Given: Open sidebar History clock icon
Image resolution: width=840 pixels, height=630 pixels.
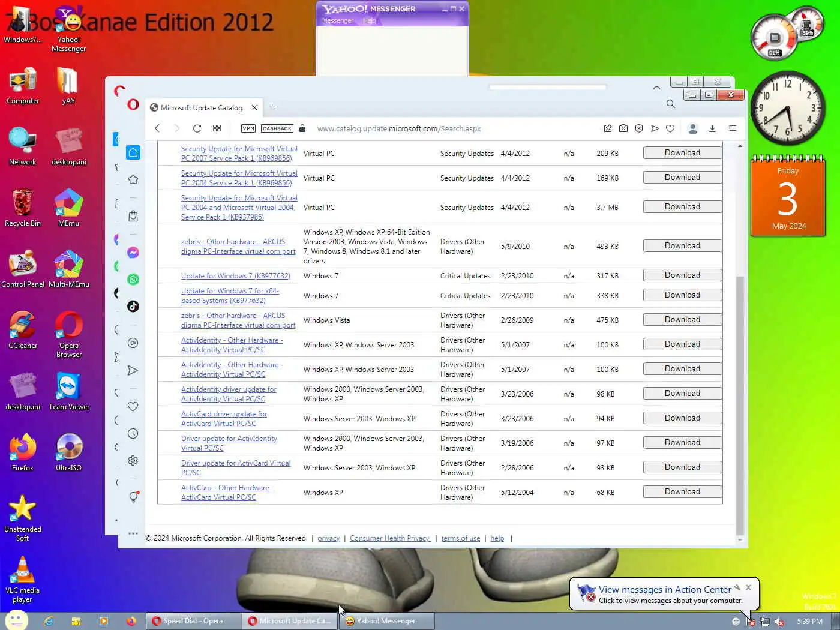Looking at the screenshot, I should tap(133, 434).
